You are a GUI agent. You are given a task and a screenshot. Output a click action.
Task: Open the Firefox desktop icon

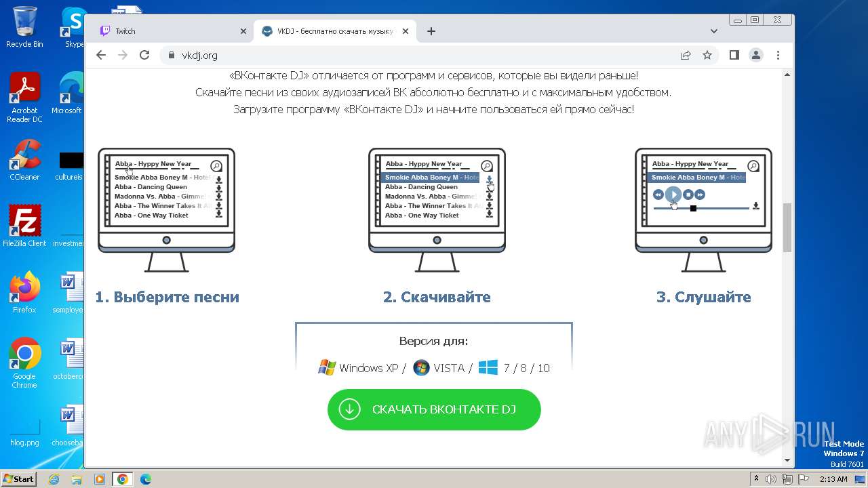tap(24, 293)
